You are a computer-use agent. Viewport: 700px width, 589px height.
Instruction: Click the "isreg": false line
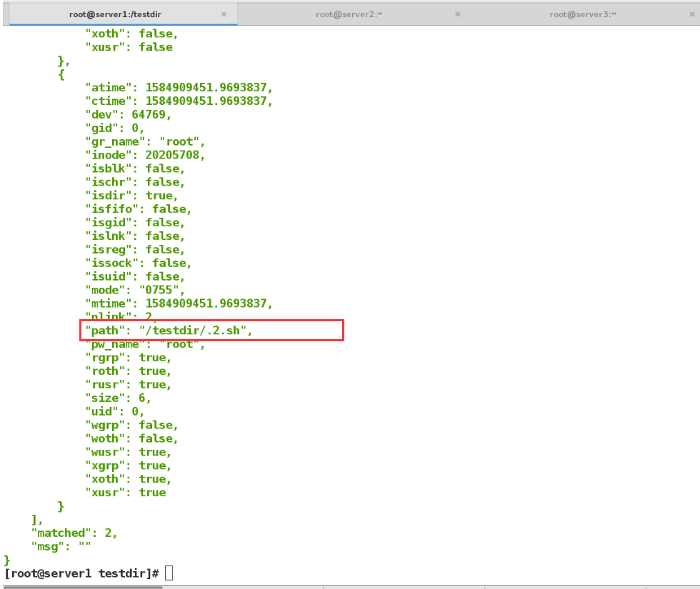click(135, 249)
